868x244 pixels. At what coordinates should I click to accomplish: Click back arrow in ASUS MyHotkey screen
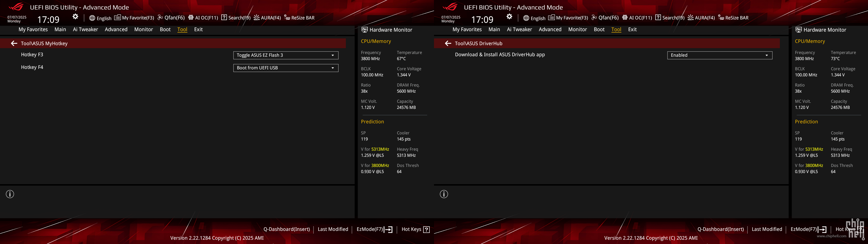14,43
